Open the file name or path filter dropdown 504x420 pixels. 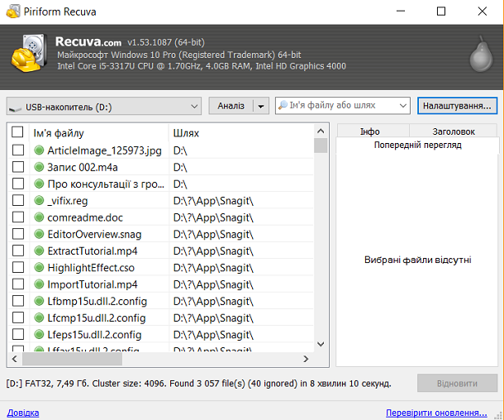point(402,106)
